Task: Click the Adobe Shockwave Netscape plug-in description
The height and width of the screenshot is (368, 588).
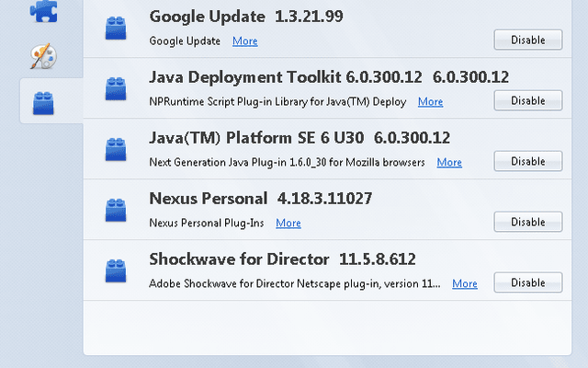Action: (x=295, y=283)
